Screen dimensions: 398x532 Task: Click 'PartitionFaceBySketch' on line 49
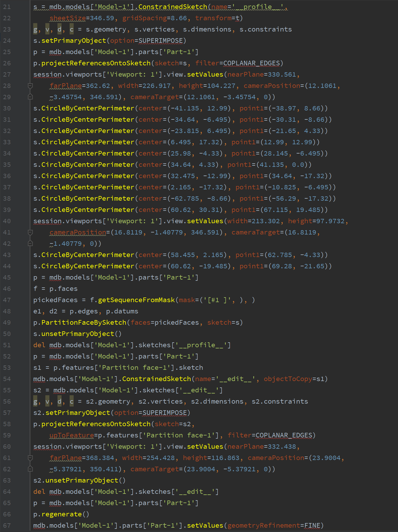84,322
